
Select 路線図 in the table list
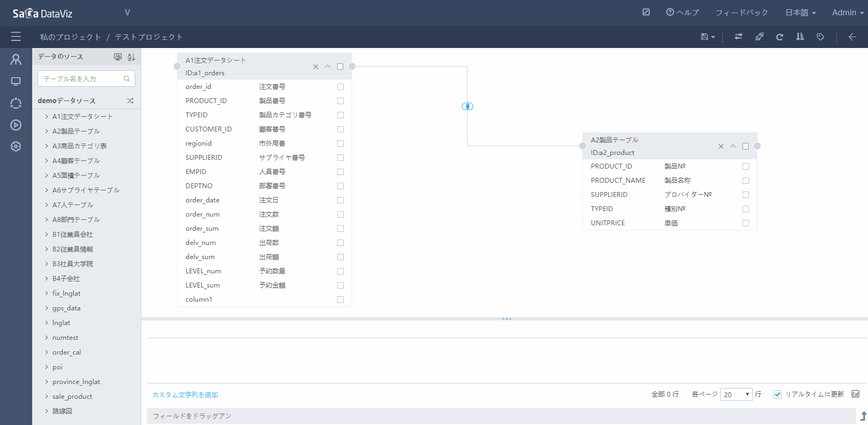click(x=62, y=411)
